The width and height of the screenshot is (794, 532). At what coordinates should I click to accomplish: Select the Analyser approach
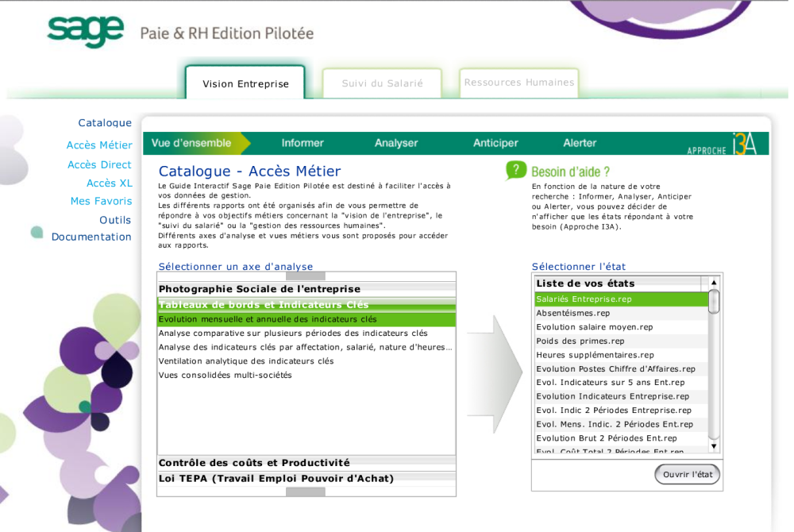[396, 143]
